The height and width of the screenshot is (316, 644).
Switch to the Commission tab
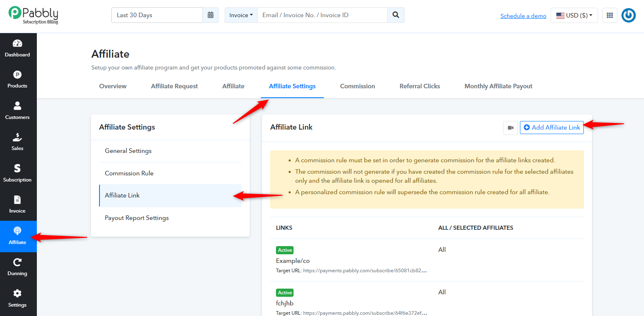(357, 86)
